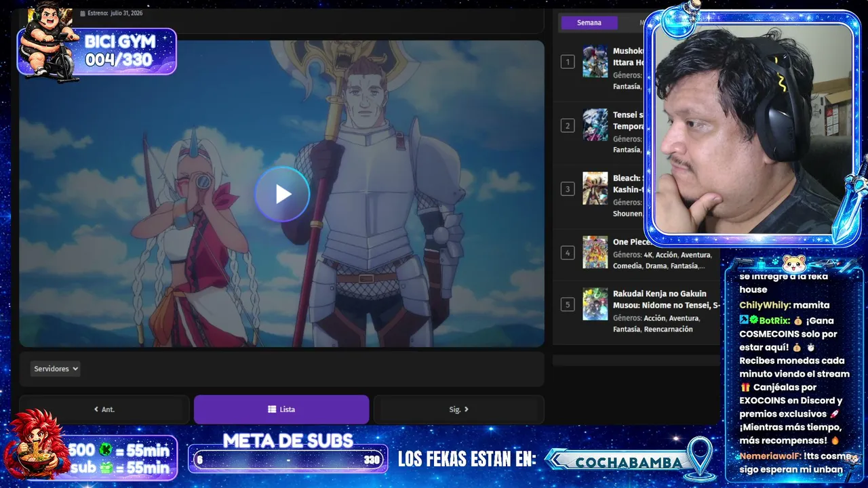Click the left chevron on Ant. button

pyautogui.click(x=96, y=409)
